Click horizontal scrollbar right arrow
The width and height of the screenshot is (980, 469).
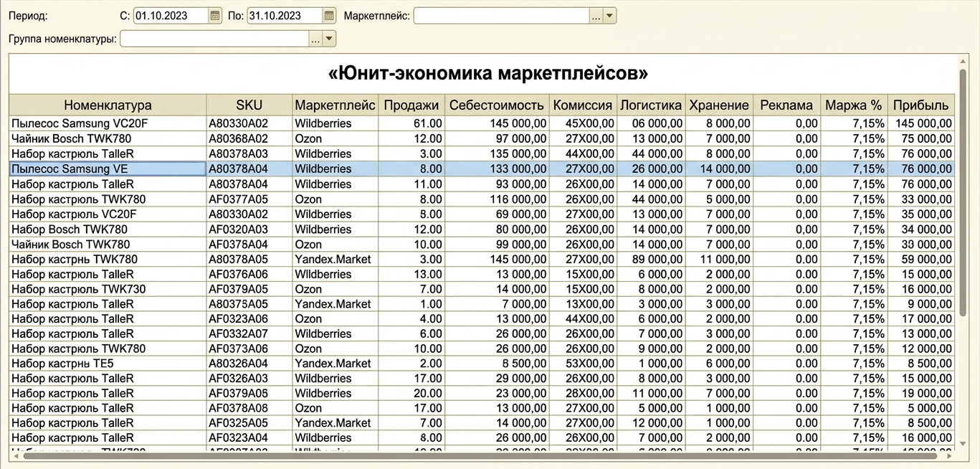(x=951, y=455)
